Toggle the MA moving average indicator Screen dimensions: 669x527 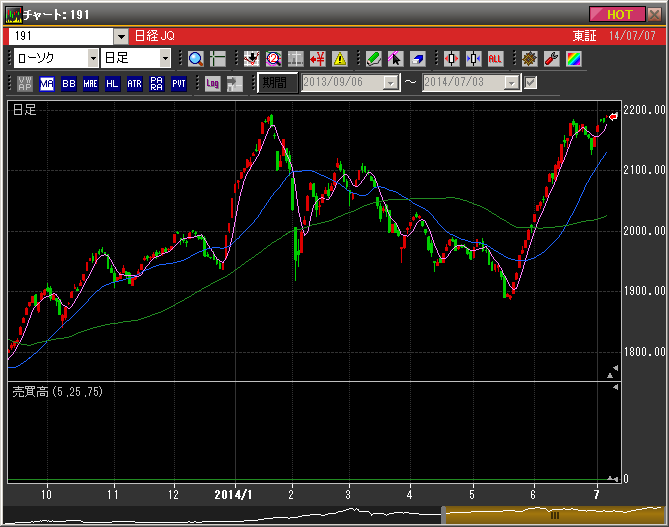pyautogui.click(x=47, y=84)
